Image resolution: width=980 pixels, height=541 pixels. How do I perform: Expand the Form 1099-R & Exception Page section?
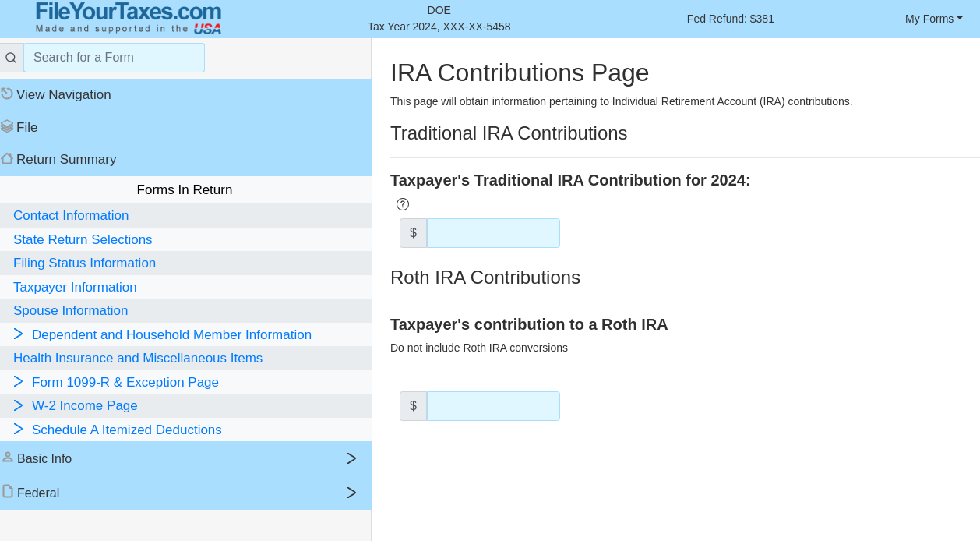pos(19,381)
